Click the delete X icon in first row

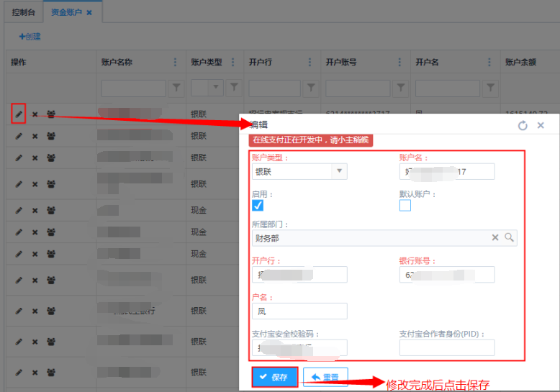(x=35, y=114)
